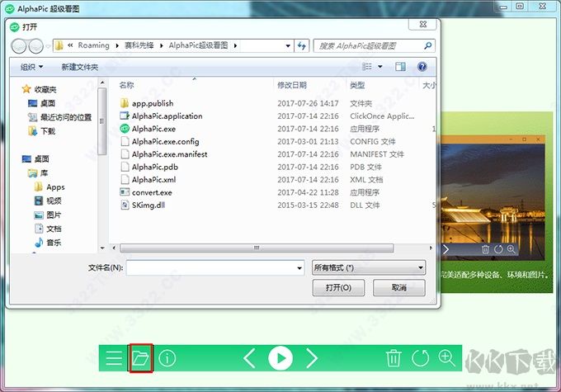Click the scroll right arrow of file list
The image size is (561, 392).
point(431,248)
